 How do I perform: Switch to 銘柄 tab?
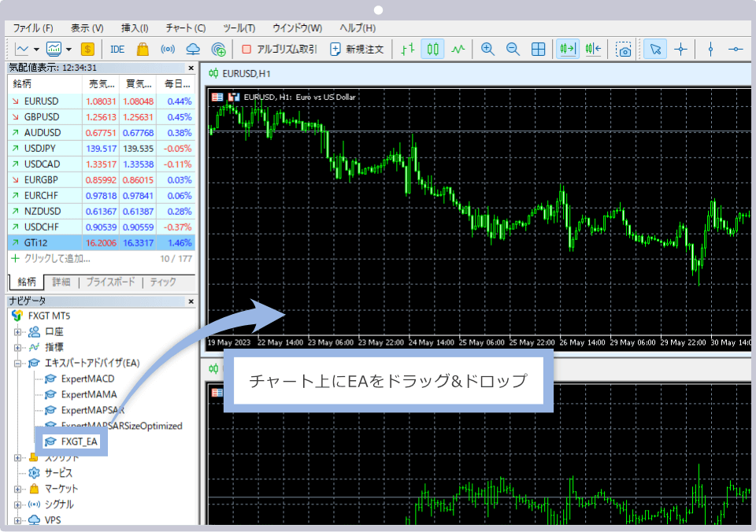pyautogui.click(x=27, y=282)
